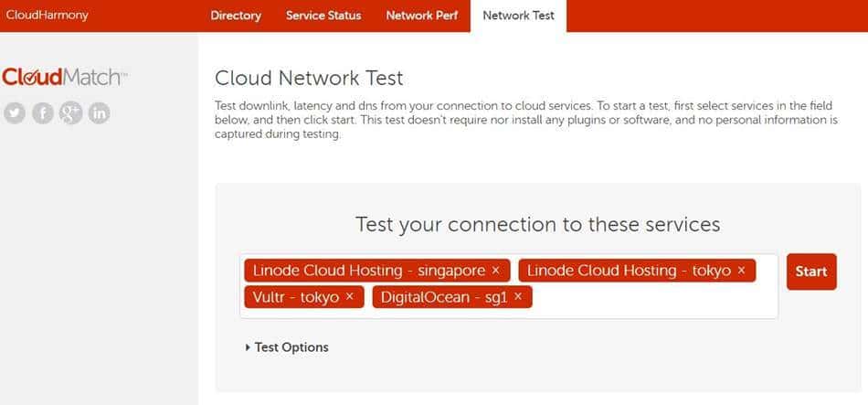Screen dimensions: 868x405
Task: Open the Directory menu item
Action: [x=235, y=16]
